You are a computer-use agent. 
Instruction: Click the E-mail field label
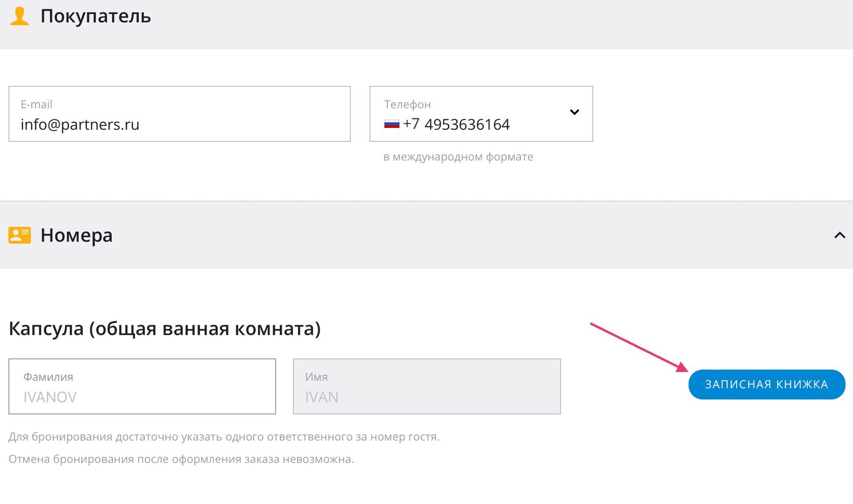point(37,105)
